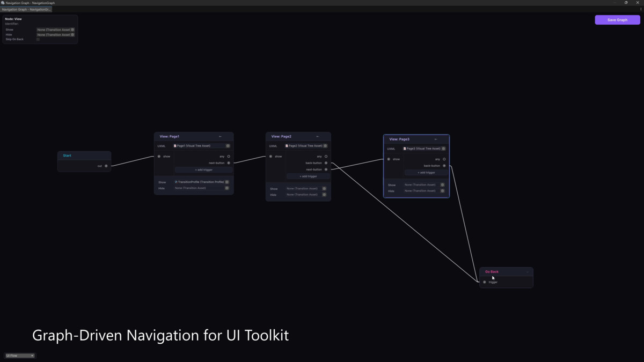Open picker for Page2 Show transition

(x=324, y=189)
